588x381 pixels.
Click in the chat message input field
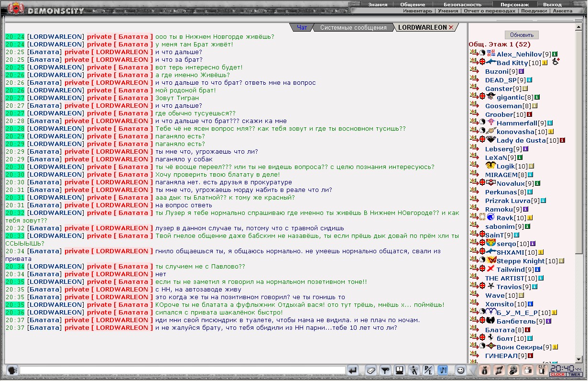coord(182,370)
